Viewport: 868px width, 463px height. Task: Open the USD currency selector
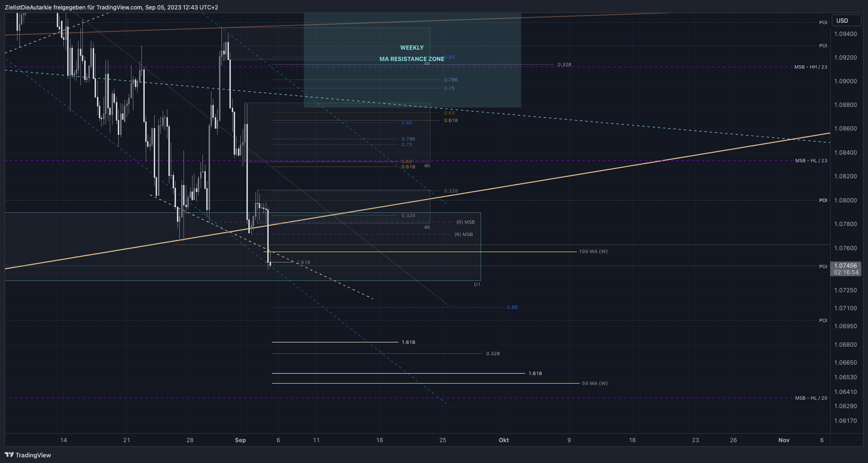pyautogui.click(x=846, y=20)
